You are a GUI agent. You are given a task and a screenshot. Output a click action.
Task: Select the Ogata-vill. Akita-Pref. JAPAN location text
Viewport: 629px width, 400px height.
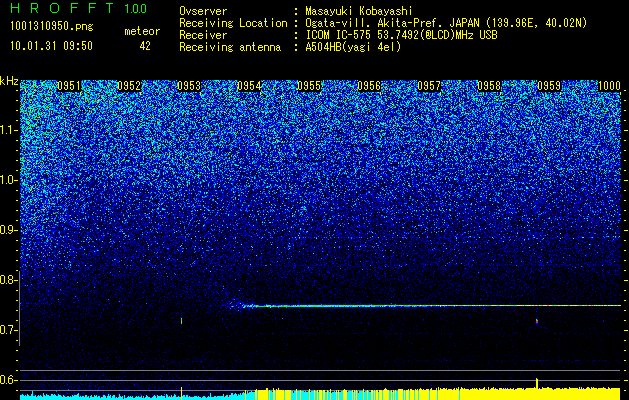point(446,23)
